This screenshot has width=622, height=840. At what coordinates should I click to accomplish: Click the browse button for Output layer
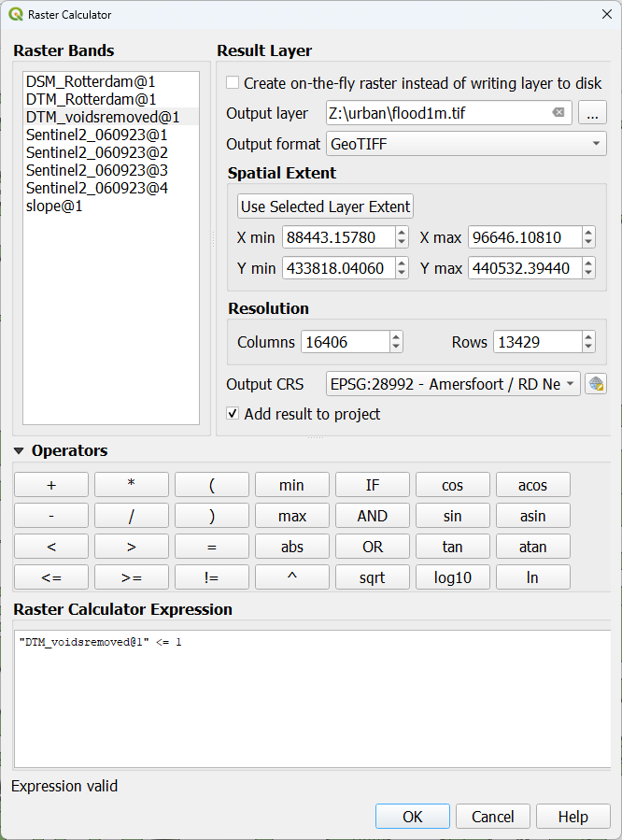point(592,113)
